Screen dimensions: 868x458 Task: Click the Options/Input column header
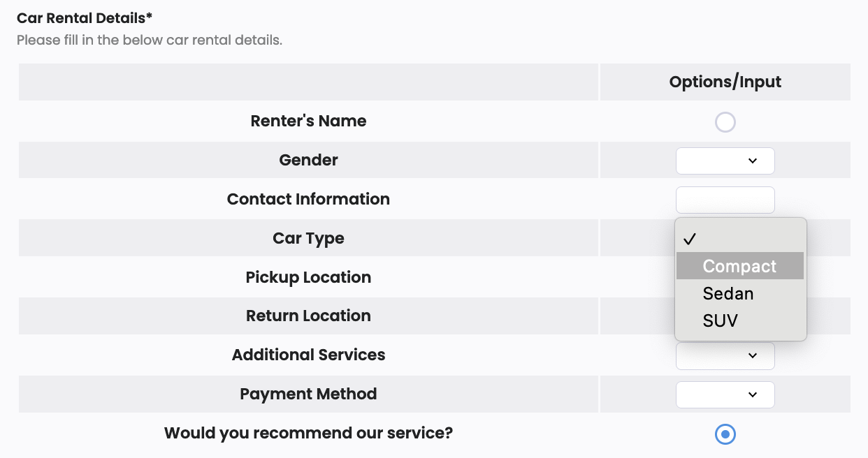coord(725,82)
